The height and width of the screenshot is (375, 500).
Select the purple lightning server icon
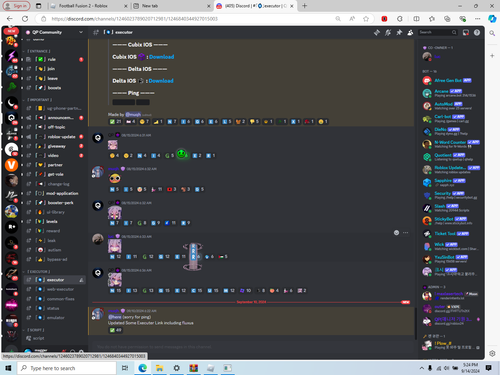11,56
